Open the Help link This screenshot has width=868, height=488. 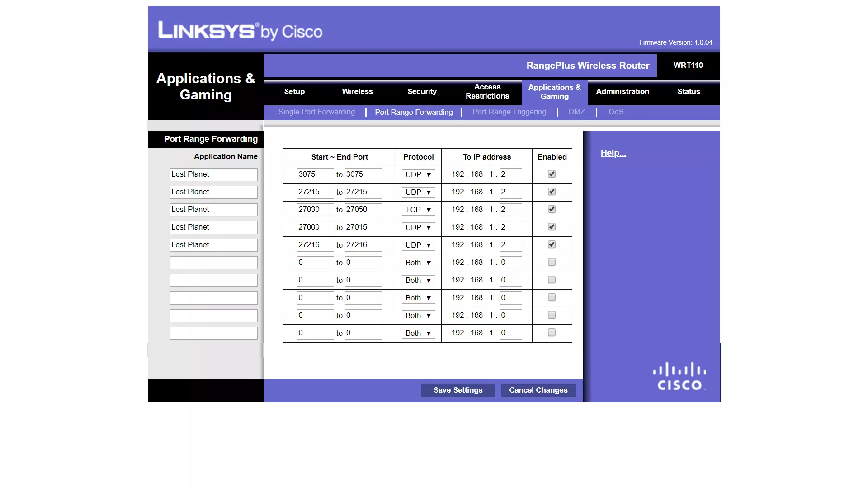(x=613, y=153)
